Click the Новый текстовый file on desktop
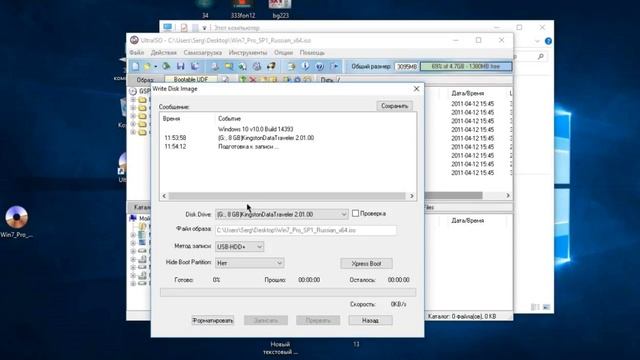Viewport: 640px width, 360px height. click(x=280, y=347)
